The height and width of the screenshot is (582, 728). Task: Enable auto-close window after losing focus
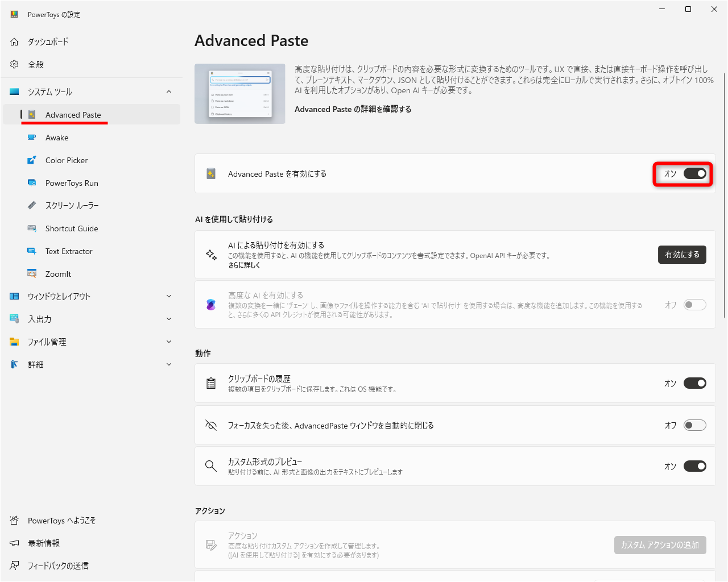(694, 425)
